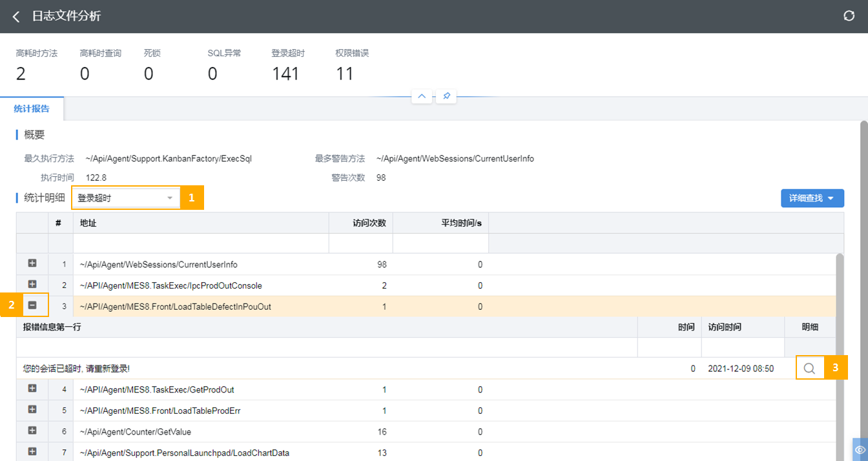868x461 pixels.
Task: Click the 明细 column header
Action: point(810,327)
